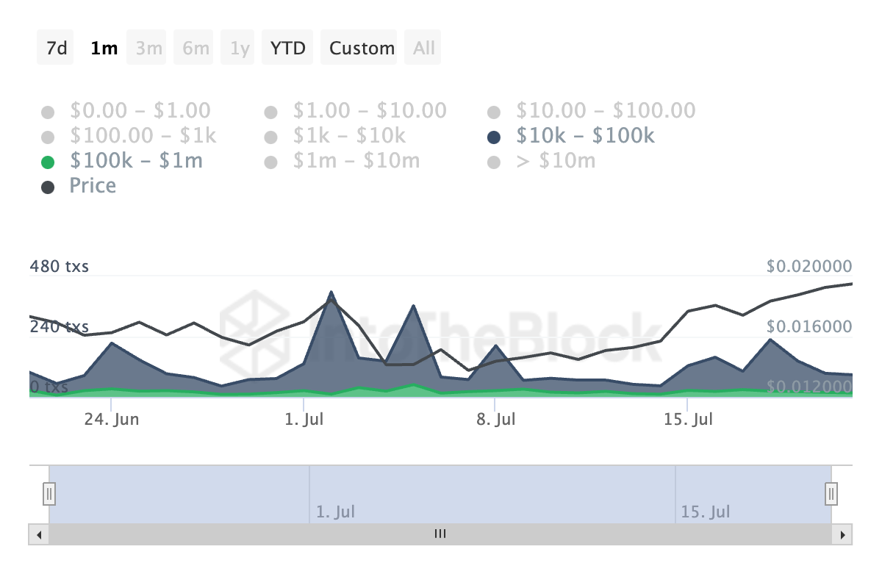Enable the > $10m series

click(555, 161)
